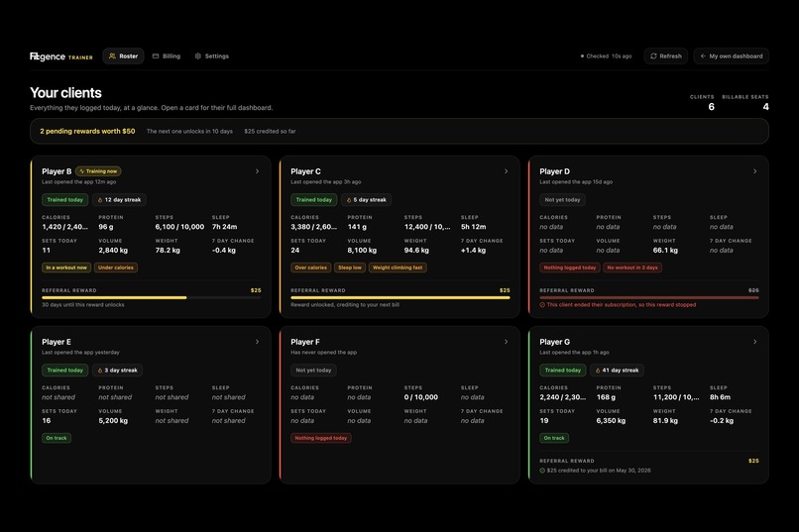Open Player B card via its chevron
Image resolution: width=799 pixels, height=532 pixels.
click(257, 171)
